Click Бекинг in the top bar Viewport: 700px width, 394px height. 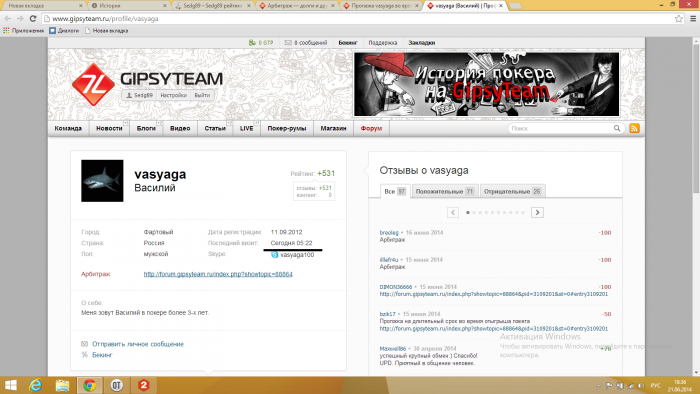(x=348, y=43)
